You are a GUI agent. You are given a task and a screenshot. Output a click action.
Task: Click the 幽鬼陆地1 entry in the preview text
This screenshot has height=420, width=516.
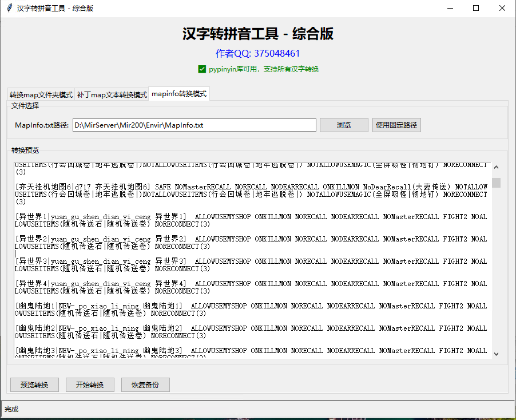coord(35,306)
